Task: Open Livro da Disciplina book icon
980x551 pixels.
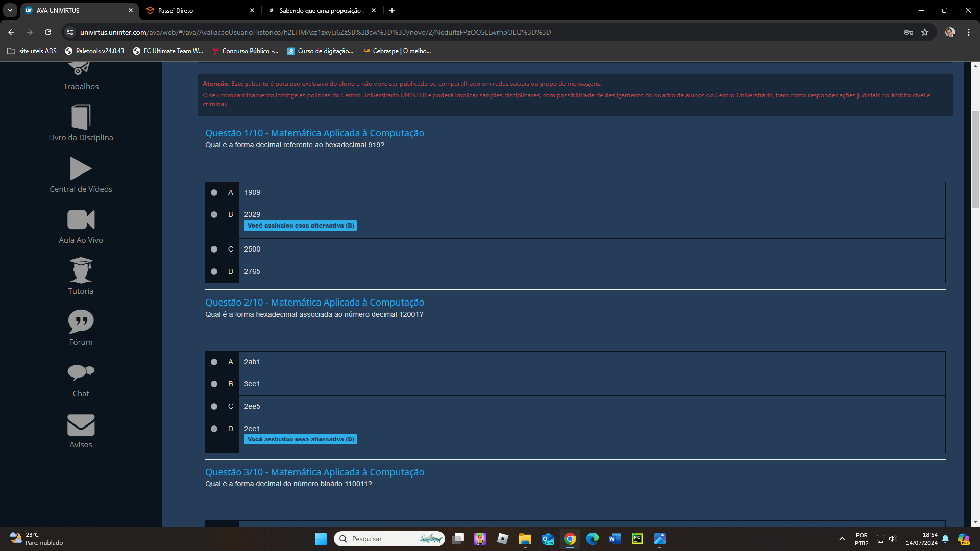Action: click(x=81, y=117)
